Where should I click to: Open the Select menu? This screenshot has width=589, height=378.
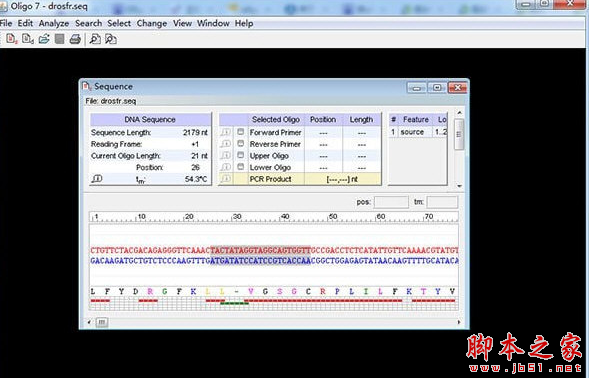(119, 23)
